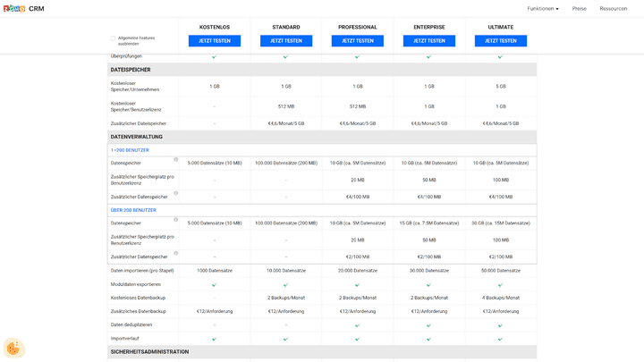The height and width of the screenshot is (362, 644).
Task: Click the Datenverwaltung section header
Action: click(x=137, y=137)
